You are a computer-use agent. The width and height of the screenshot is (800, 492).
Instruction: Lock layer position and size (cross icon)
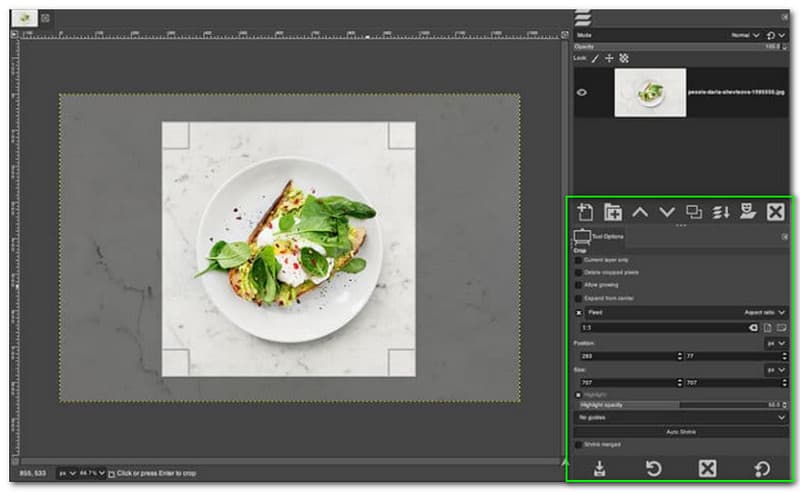click(609, 59)
